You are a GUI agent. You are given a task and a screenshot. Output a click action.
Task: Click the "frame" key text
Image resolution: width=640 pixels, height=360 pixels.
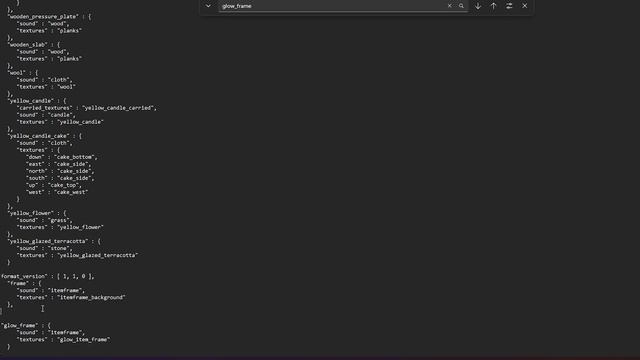point(18,283)
